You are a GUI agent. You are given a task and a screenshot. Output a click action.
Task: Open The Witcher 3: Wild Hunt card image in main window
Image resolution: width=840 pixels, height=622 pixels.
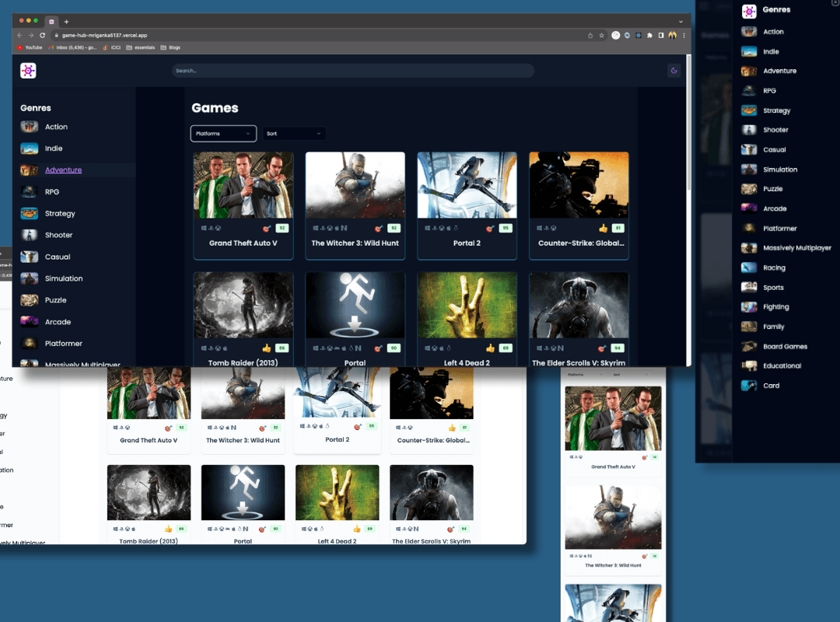[x=355, y=185]
